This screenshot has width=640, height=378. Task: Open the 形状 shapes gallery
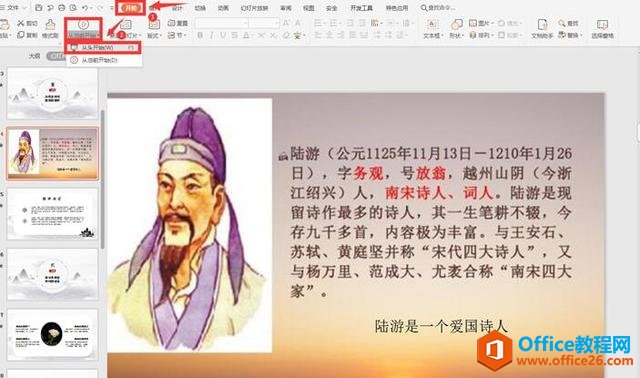[x=456, y=29]
